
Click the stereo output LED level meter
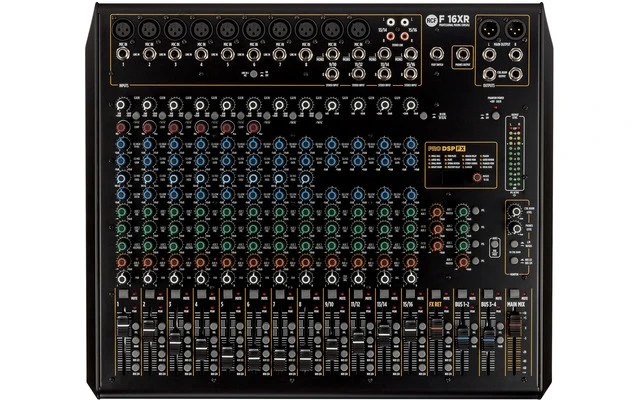(515, 155)
